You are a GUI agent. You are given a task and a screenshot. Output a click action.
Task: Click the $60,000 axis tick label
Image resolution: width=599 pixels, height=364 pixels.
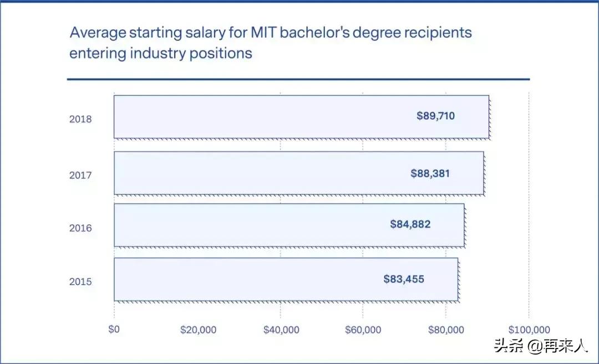click(x=363, y=330)
